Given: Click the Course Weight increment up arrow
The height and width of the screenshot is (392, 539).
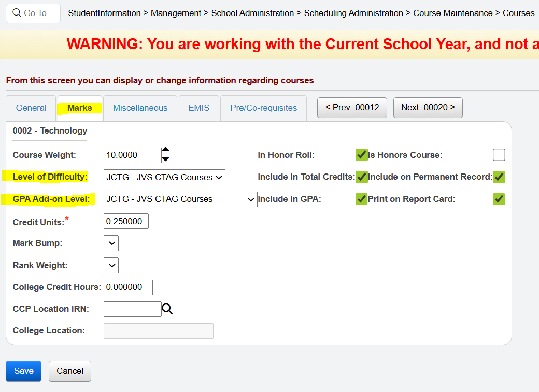Looking at the screenshot, I should pos(166,150).
